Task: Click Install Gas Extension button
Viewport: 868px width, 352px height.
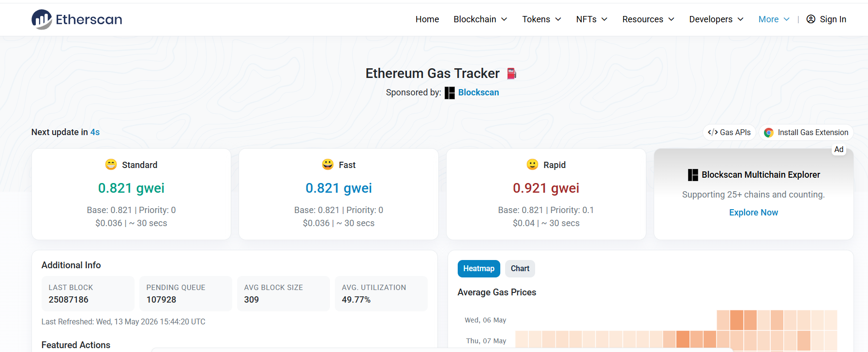Action: click(x=806, y=132)
